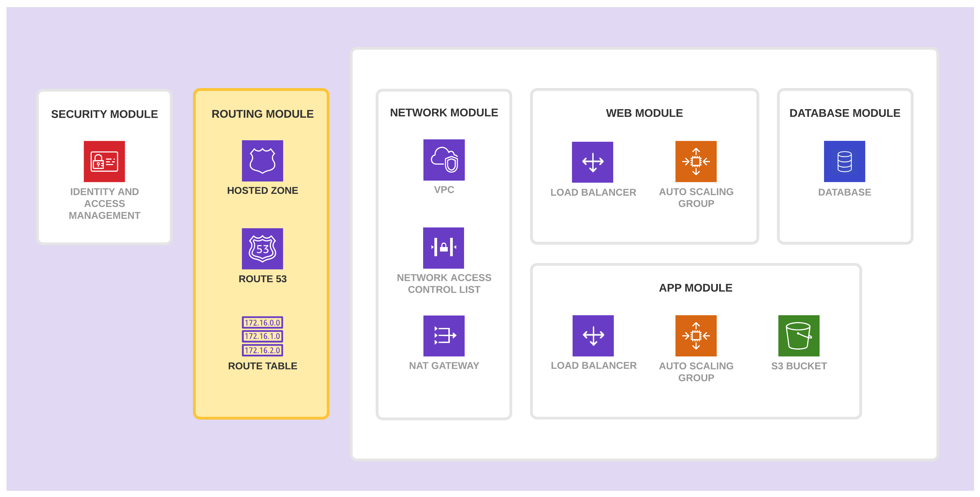Select the Database icon
The width and height of the screenshot is (980, 497).
click(x=844, y=161)
